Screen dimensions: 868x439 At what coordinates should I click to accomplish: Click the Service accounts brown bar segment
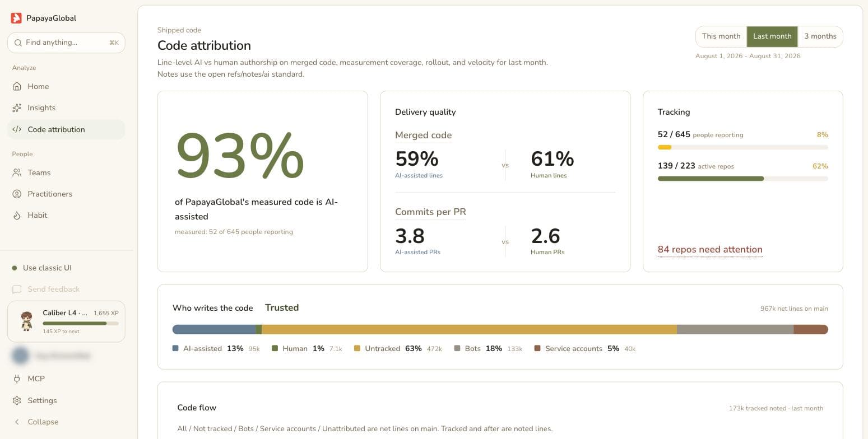pos(811,329)
